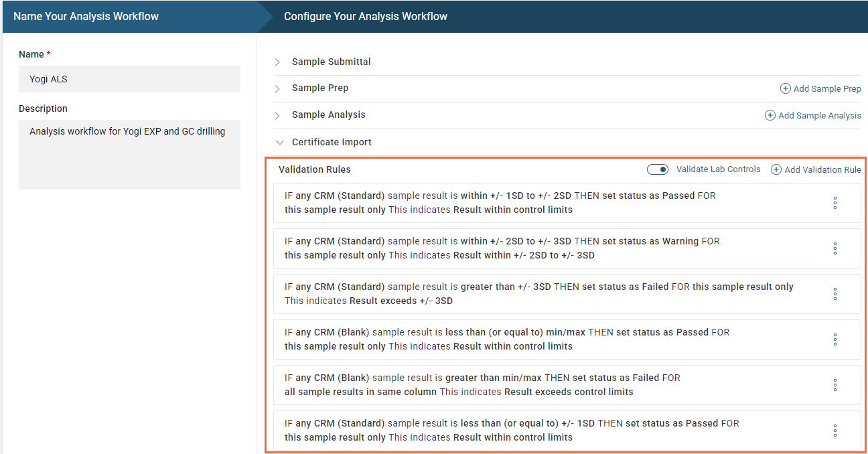Open options for Blank Failed min/max rule
The image size is (868, 454).
click(835, 385)
